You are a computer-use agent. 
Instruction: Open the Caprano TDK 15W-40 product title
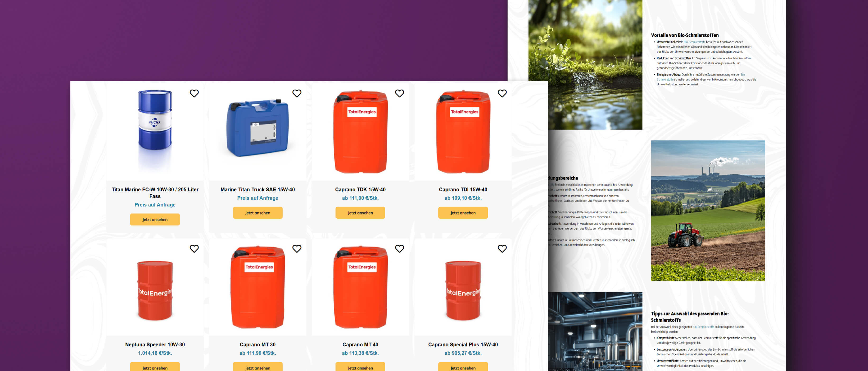tap(360, 189)
